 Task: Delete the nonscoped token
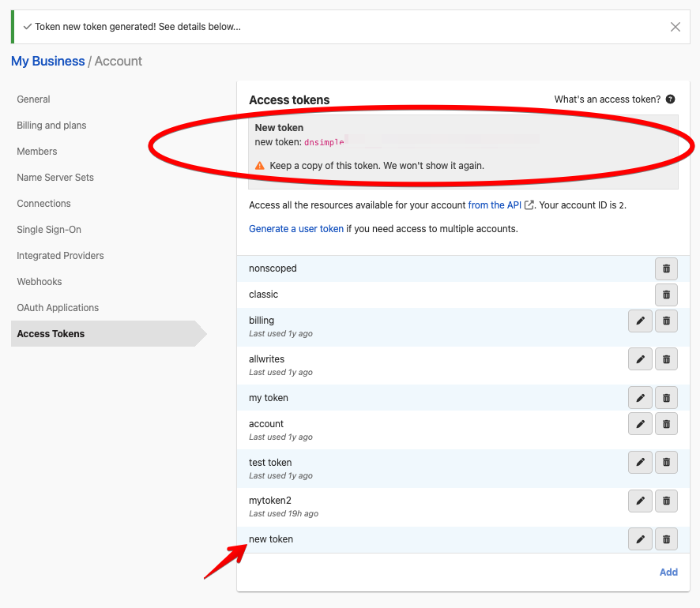[x=666, y=268]
